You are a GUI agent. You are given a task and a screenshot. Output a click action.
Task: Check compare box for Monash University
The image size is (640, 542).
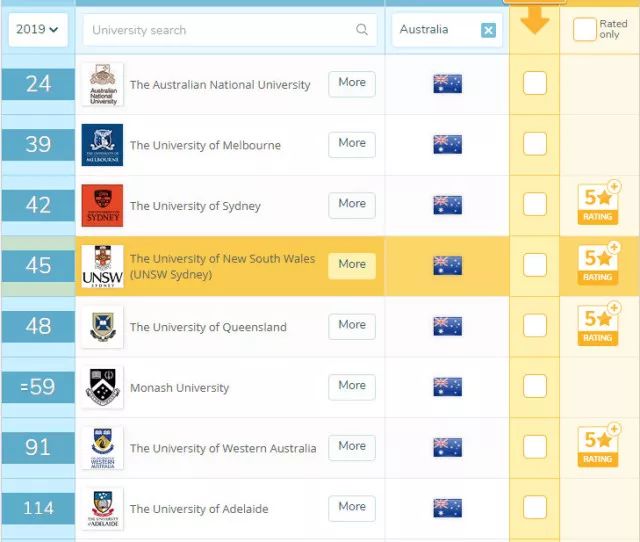pos(535,386)
